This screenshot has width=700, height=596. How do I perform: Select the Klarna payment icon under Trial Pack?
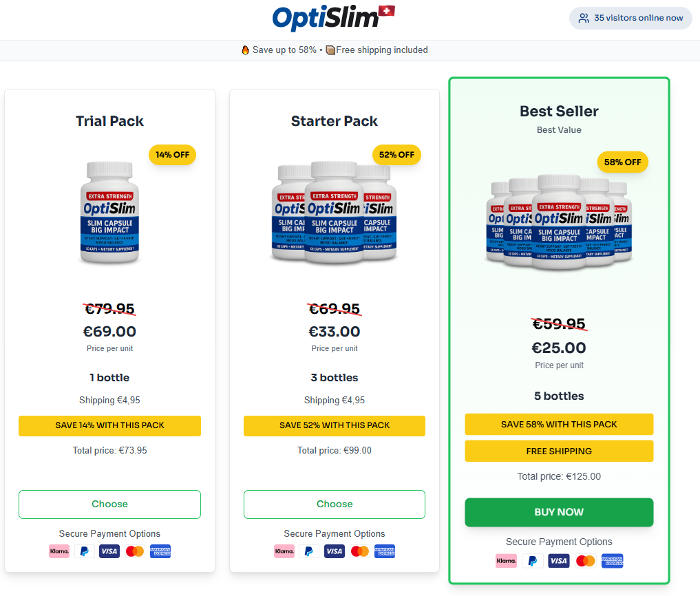click(59, 551)
